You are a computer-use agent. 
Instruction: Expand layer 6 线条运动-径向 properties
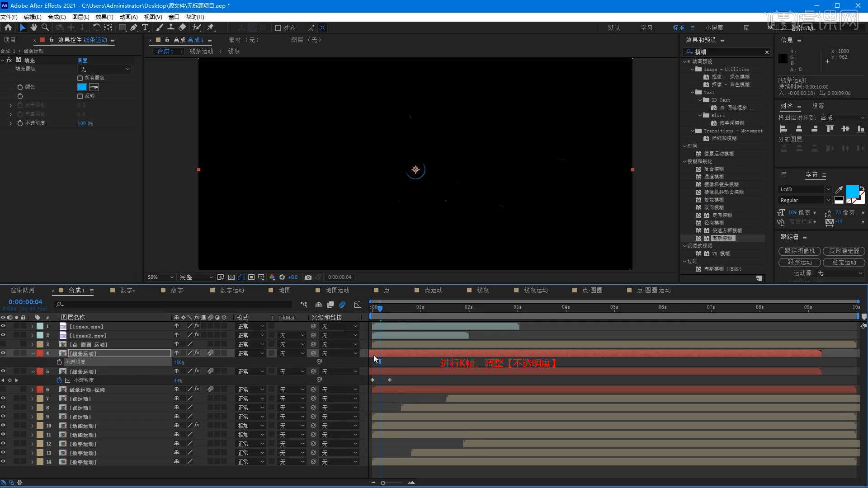click(33, 389)
